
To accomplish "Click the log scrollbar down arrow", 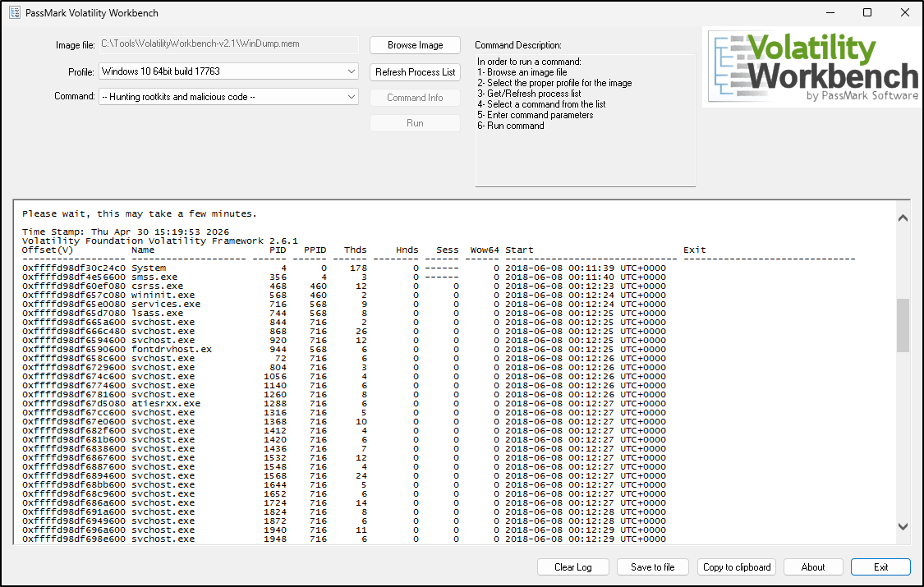I will (903, 526).
